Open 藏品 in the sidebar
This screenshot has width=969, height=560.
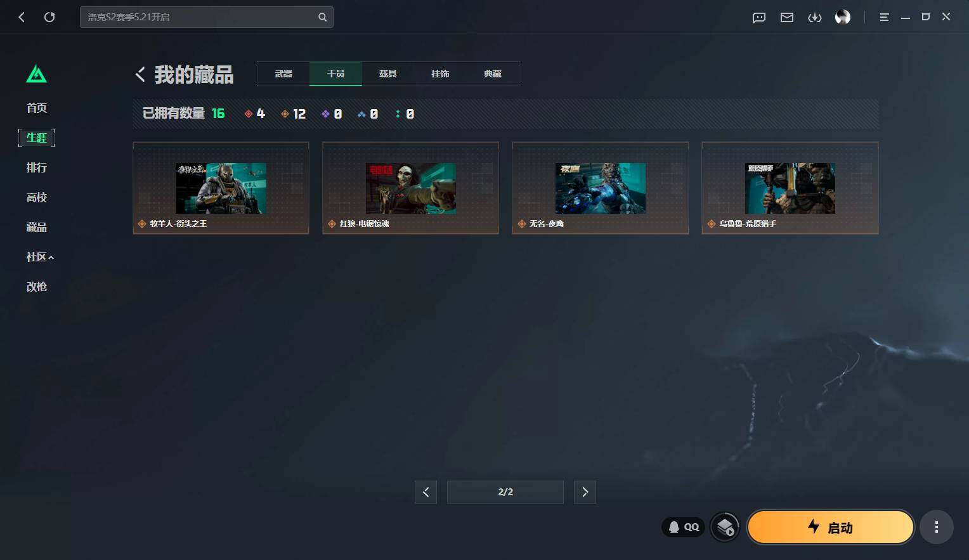pos(37,227)
